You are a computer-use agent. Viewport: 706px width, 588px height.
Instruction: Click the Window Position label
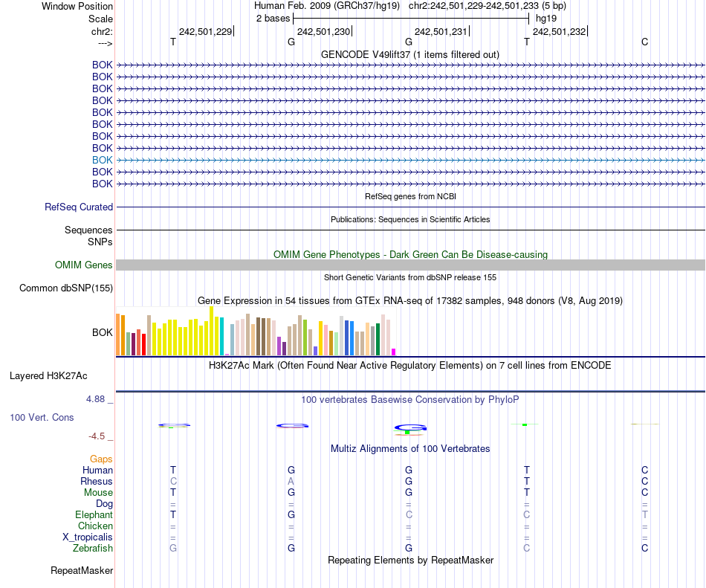coord(77,6)
